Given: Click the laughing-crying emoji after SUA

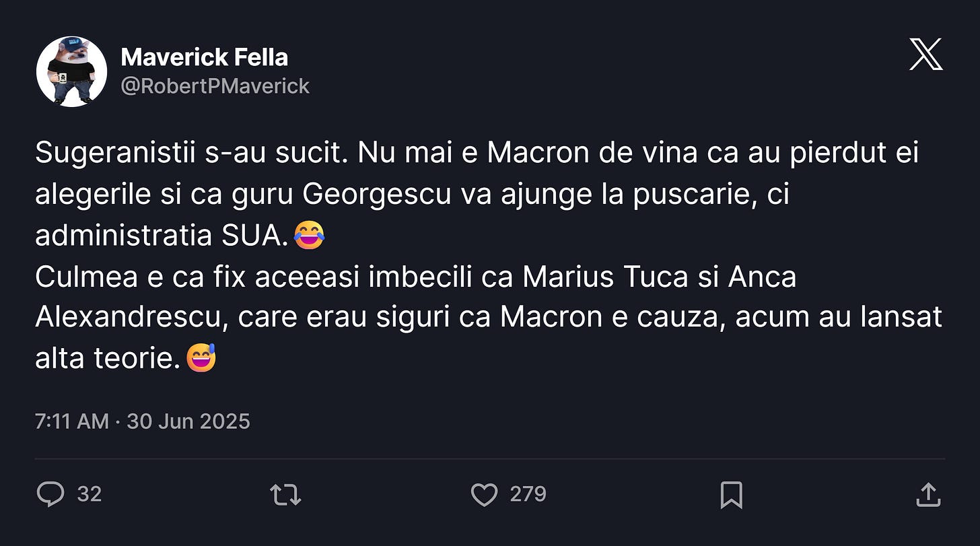Looking at the screenshot, I should coord(310,235).
